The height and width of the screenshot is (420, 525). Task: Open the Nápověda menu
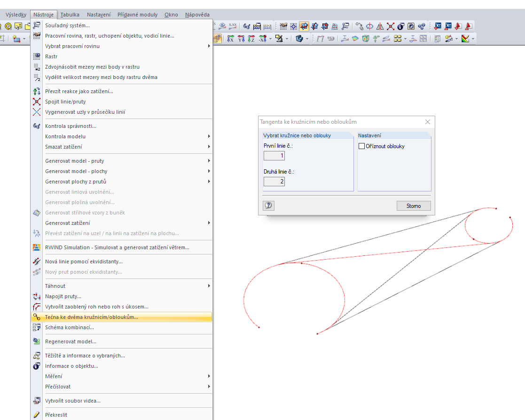(x=197, y=15)
